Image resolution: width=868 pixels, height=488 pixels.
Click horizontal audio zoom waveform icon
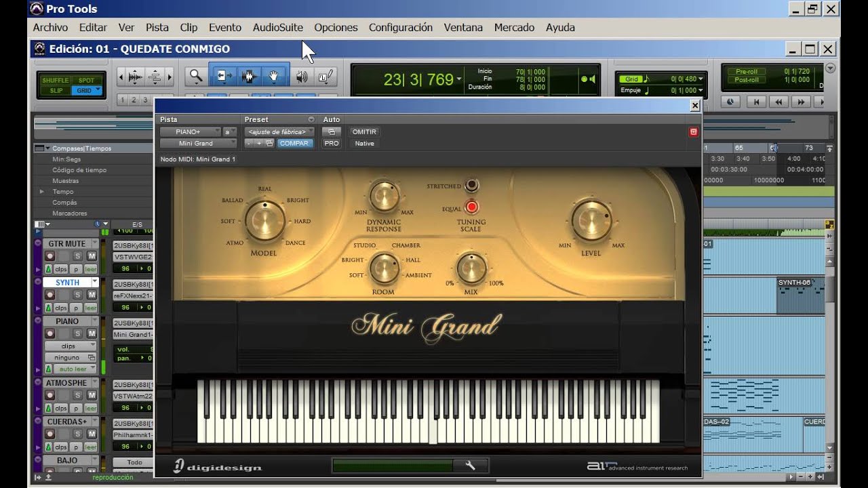point(135,77)
